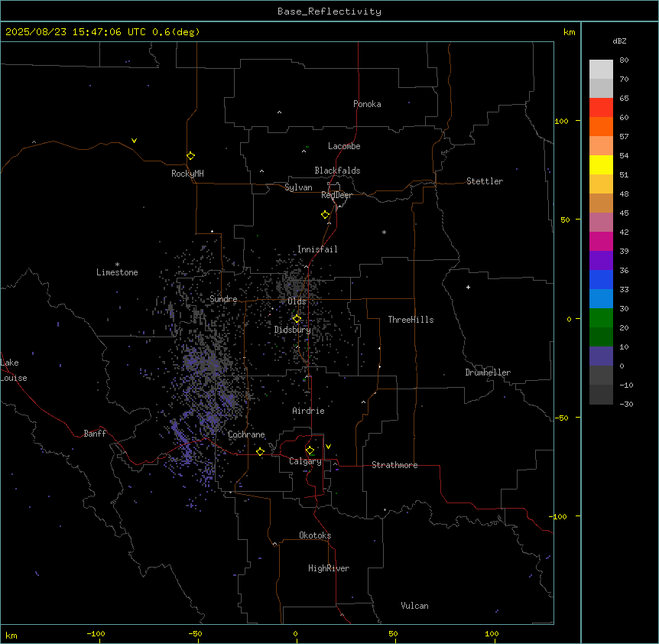Click the 0 tick on horizontal km axis
Viewport: 659px width, 644px height.
pos(295,633)
